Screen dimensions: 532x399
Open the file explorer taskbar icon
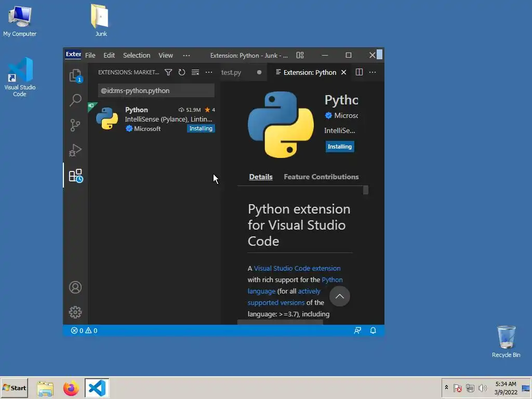(x=45, y=388)
